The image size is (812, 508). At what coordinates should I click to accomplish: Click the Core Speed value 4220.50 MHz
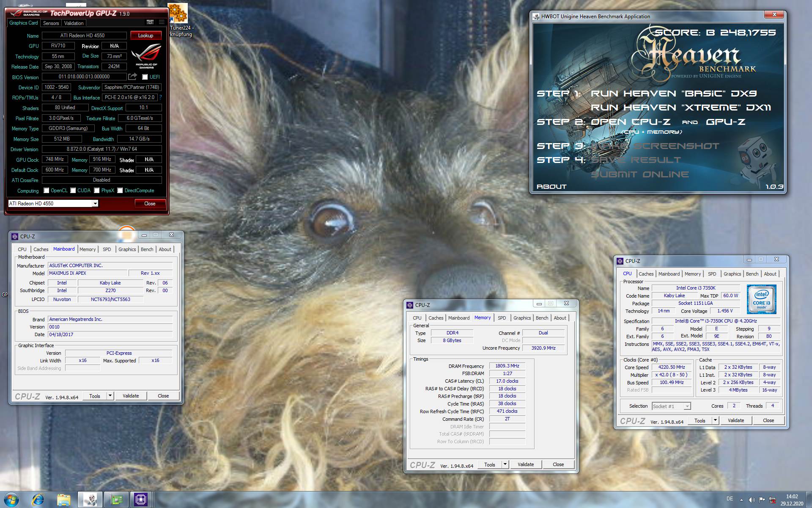click(672, 367)
